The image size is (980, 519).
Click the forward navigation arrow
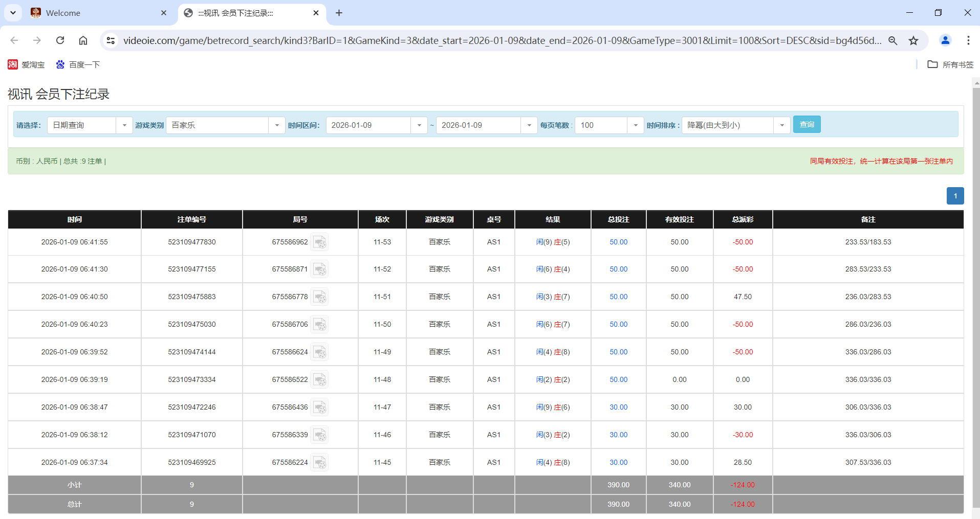37,40
